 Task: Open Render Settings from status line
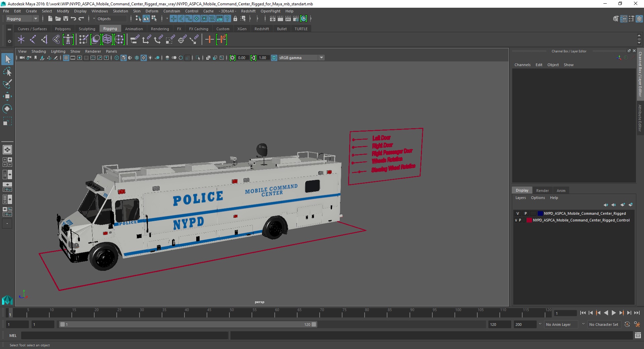[296, 19]
